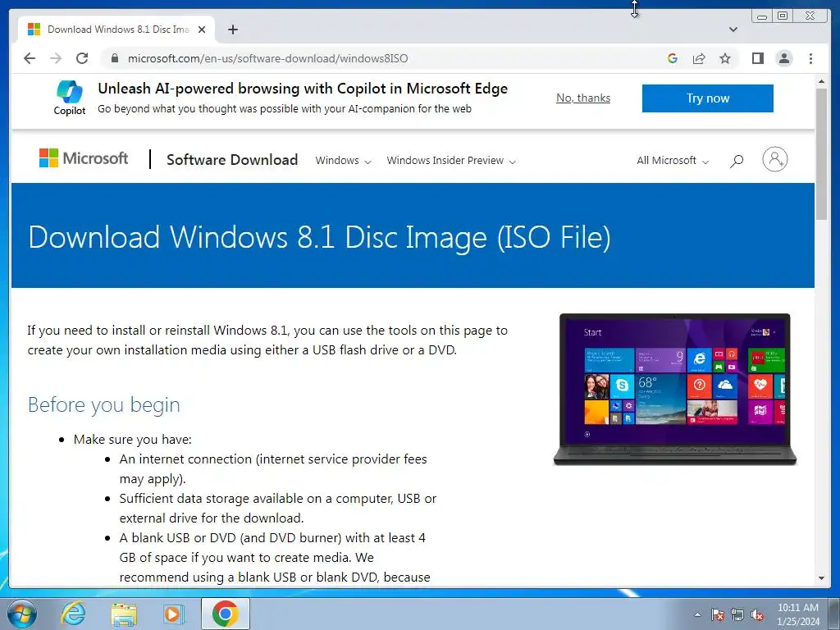Click the 'Before you begin' heading
The image size is (840, 630).
104,404
